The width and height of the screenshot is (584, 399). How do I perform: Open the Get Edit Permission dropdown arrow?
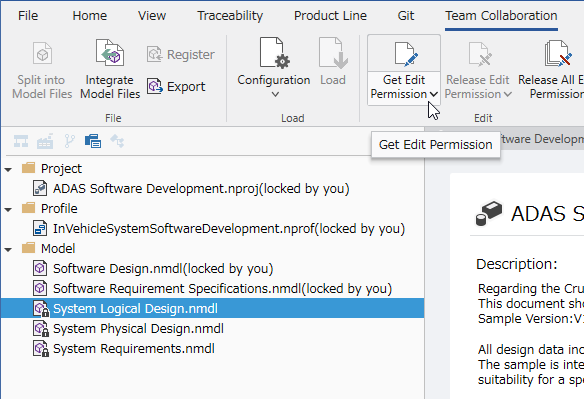[433, 94]
